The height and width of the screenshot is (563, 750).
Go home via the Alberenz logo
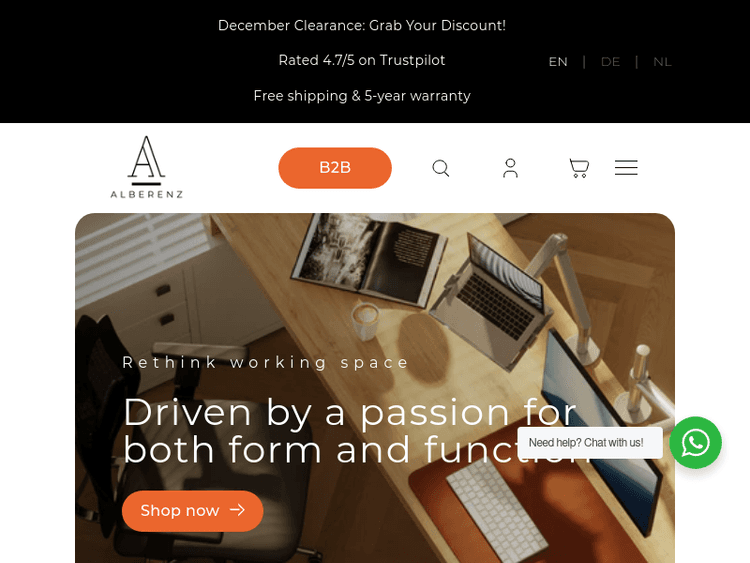(x=147, y=167)
